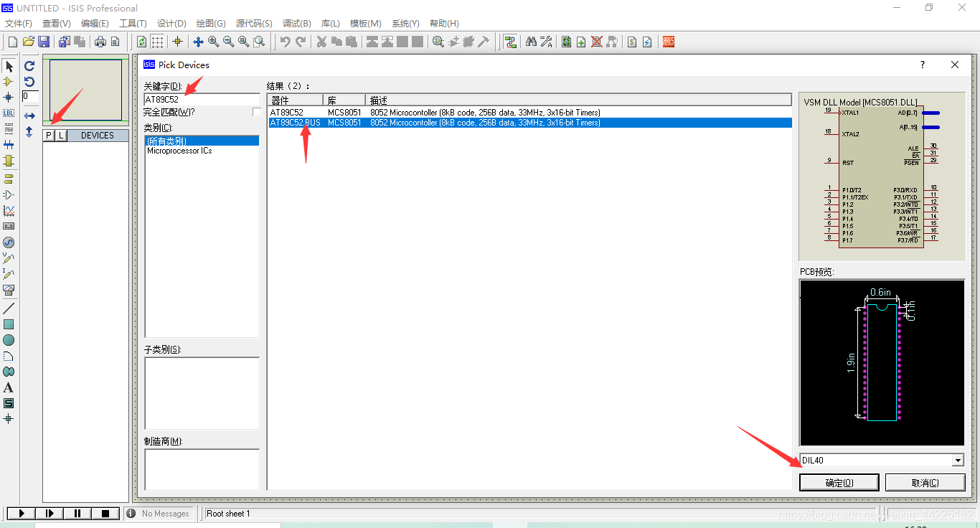
Task: Center view at cursor with pan icon
Action: click(198, 42)
